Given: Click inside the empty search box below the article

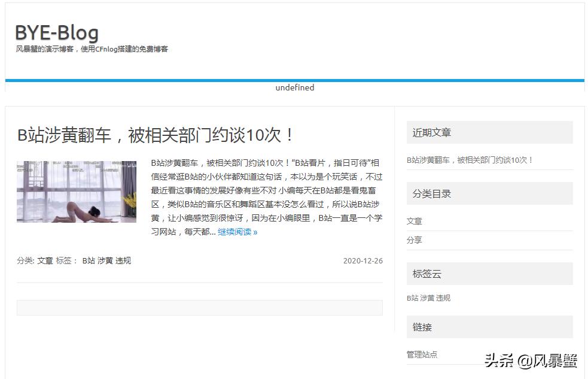Looking at the screenshot, I should click(200, 307).
